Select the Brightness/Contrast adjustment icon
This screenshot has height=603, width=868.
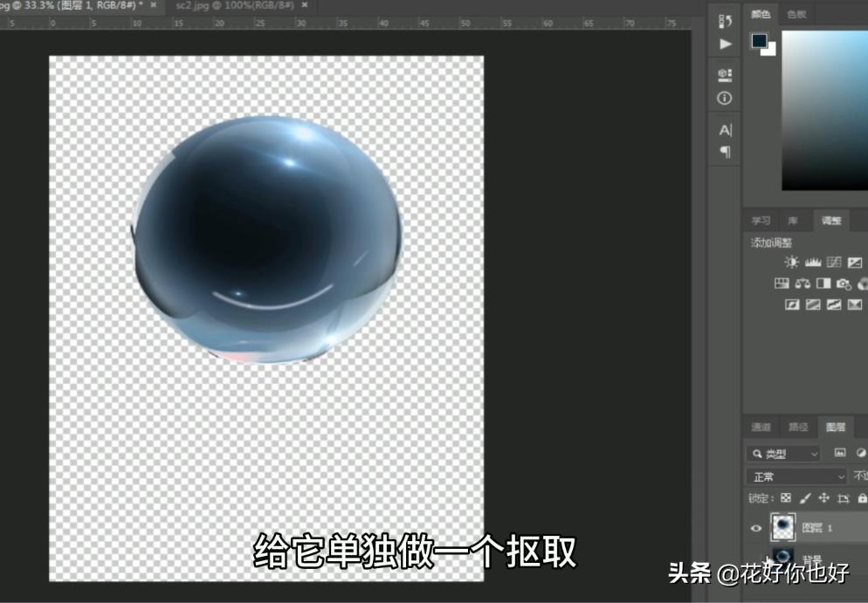coord(791,262)
